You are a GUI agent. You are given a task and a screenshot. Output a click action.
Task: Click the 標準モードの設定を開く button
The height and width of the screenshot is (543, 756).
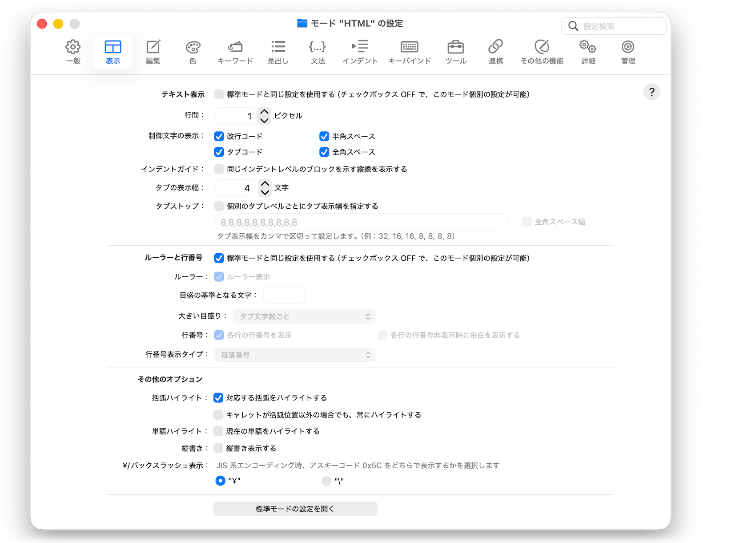tap(295, 509)
